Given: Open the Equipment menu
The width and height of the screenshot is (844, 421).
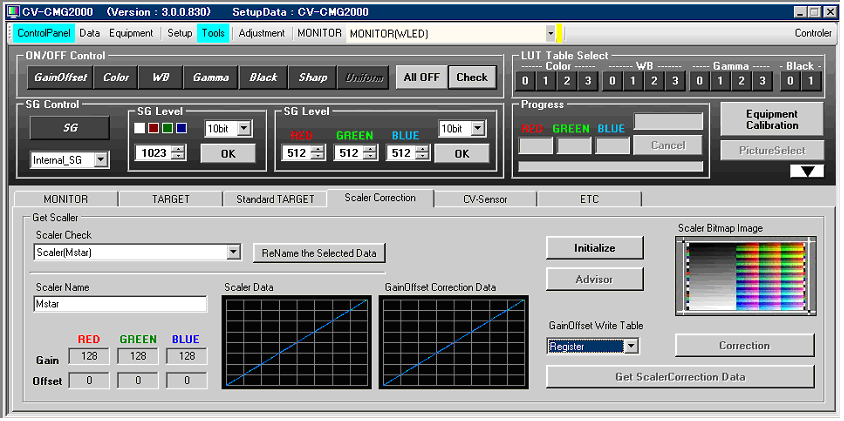Looking at the screenshot, I should [131, 33].
